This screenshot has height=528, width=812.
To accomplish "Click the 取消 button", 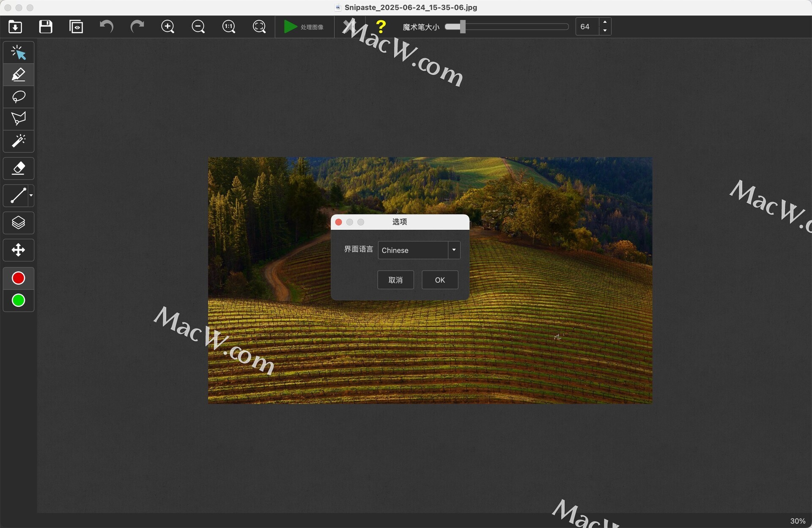I will coord(395,280).
